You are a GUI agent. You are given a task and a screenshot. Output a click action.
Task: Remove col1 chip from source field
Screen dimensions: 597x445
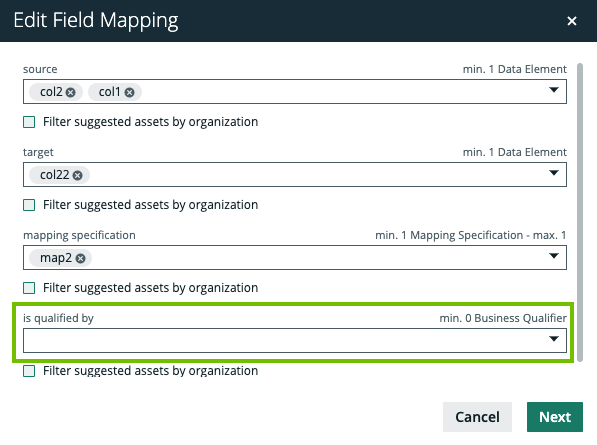point(129,93)
